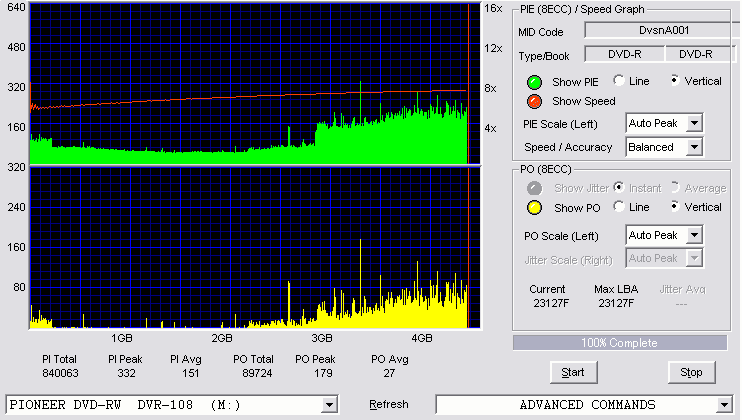742x420 pixels.
Task: Select Average jitter option
Action: [x=674, y=187]
